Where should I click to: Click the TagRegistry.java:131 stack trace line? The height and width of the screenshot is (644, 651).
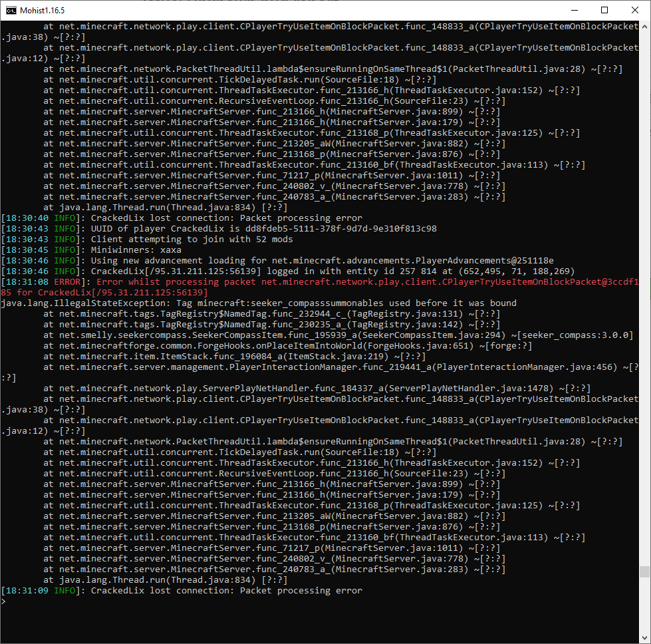pos(272,314)
